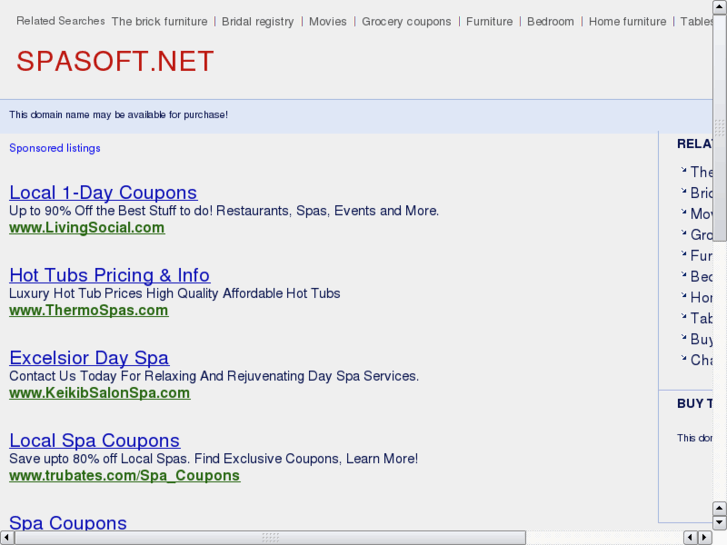Open the 'Hot Tubs Pricing & Info' listing
Image resolution: width=727 pixels, height=545 pixels.
coord(109,275)
